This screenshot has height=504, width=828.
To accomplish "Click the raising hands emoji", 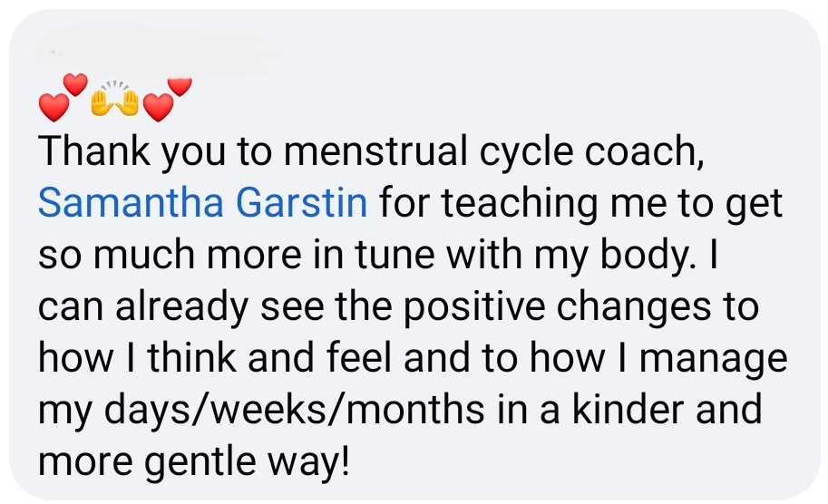I will pyautogui.click(x=114, y=100).
